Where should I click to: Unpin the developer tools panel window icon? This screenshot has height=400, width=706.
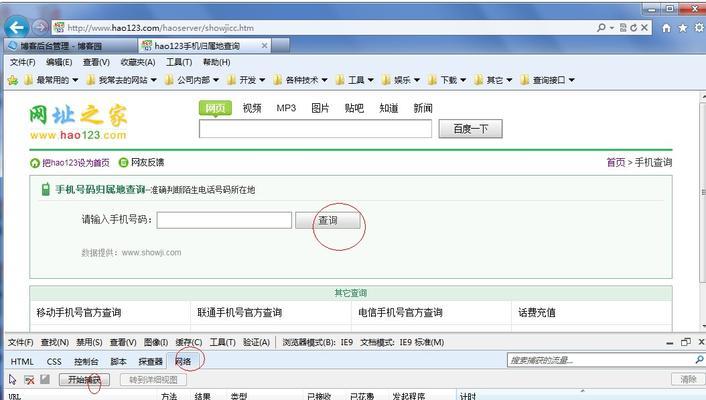[686, 342]
